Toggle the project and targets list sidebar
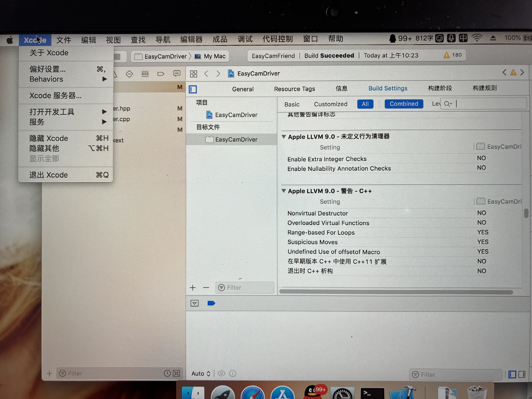532x399 pixels. point(193,89)
